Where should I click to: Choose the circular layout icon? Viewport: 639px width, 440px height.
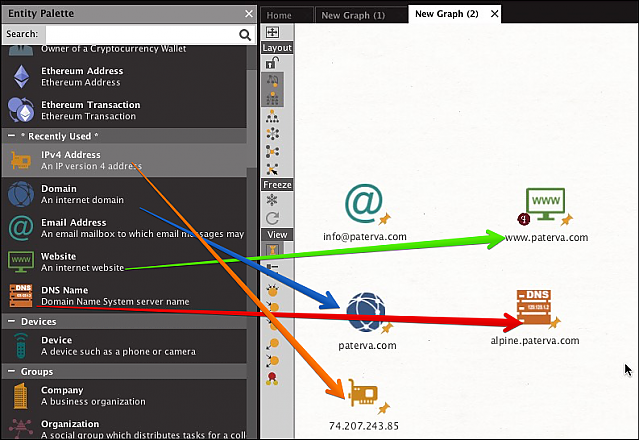(x=272, y=134)
